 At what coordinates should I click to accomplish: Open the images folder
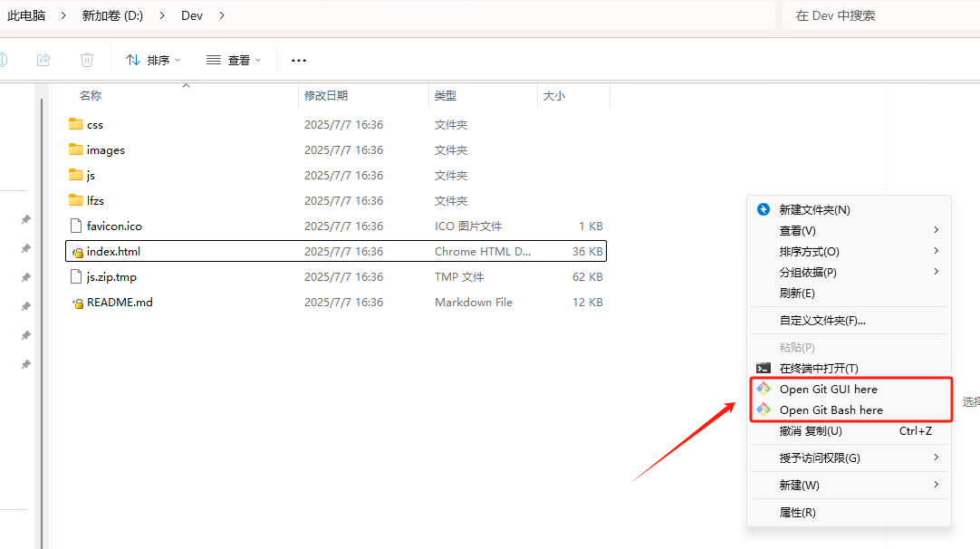(103, 149)
